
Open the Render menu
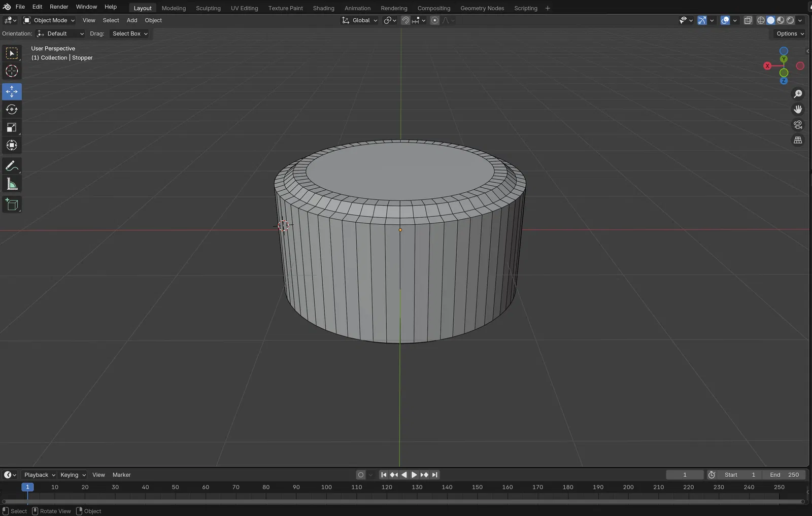coord(59,7)
